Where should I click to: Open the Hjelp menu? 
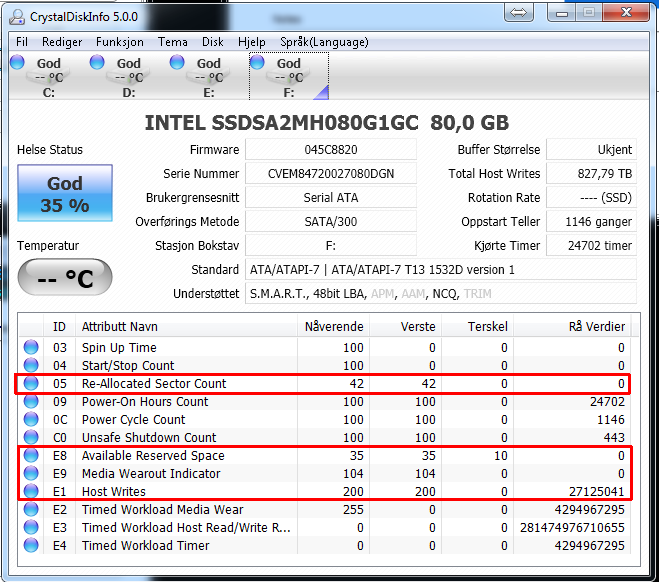coord(252,42)
